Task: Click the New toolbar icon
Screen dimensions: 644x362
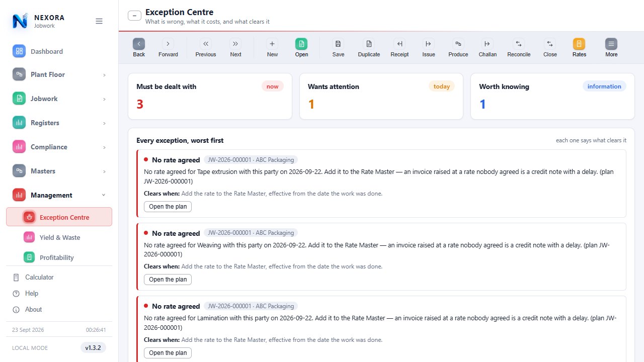Action: 272,44
